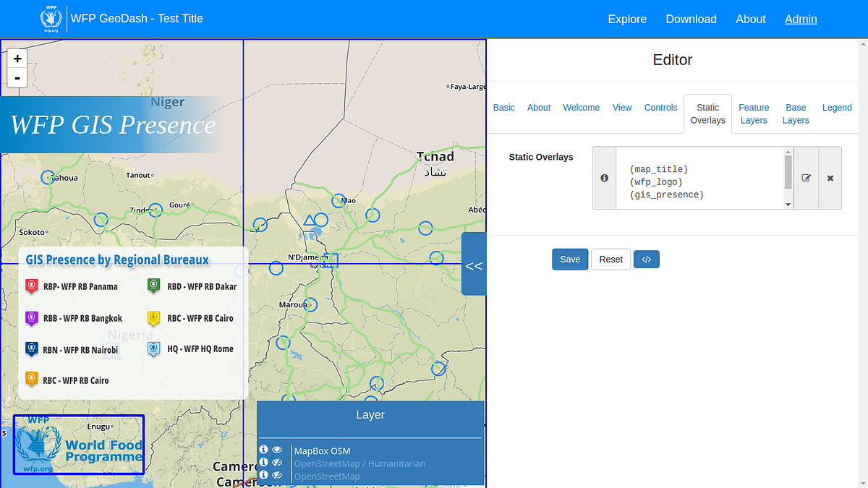
Task: Select OpenStreetMap / Humanitarian layer name
Action: [359, 463]
